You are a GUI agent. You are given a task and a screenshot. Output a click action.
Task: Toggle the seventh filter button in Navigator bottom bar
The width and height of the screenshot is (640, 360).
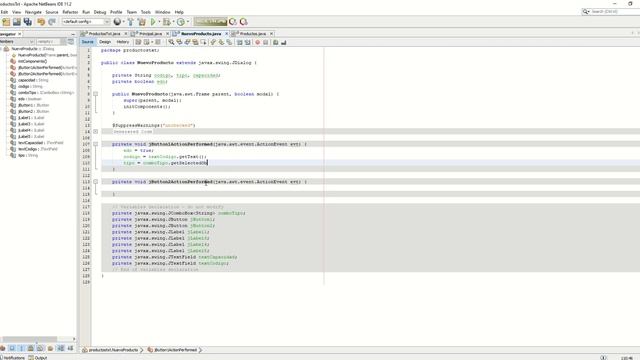click(60, 348)
